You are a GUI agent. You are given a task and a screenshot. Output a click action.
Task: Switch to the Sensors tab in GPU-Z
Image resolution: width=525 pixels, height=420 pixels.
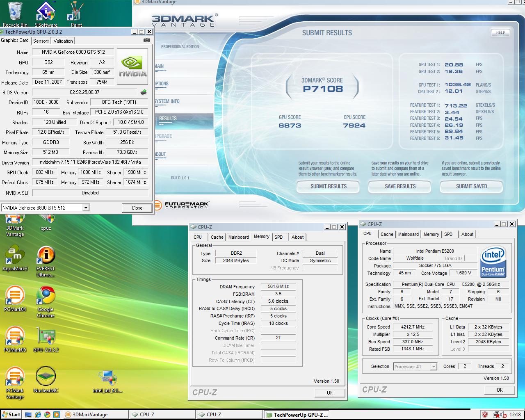pos(41,41)
